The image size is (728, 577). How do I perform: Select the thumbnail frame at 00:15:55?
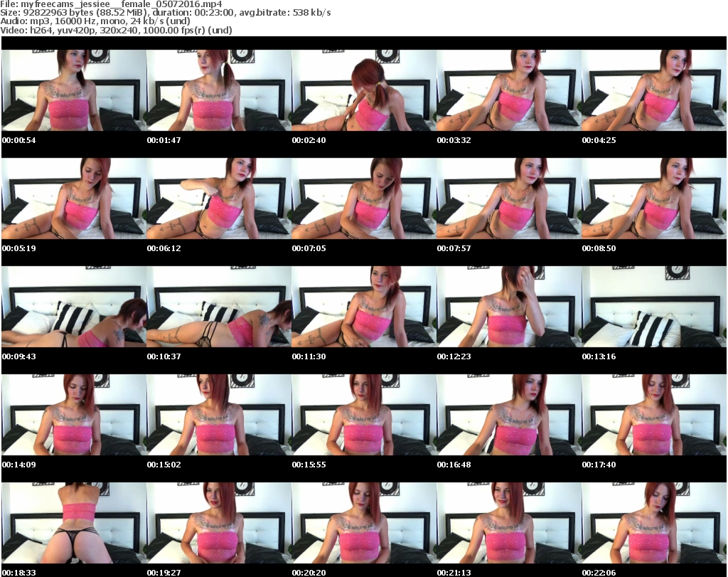pos(364,415)
